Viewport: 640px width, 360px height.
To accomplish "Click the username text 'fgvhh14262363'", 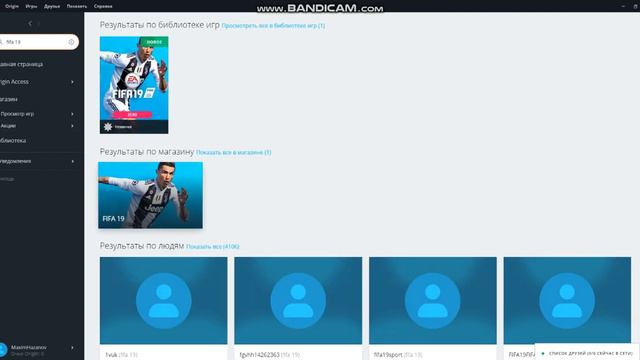I will (260, 355).
